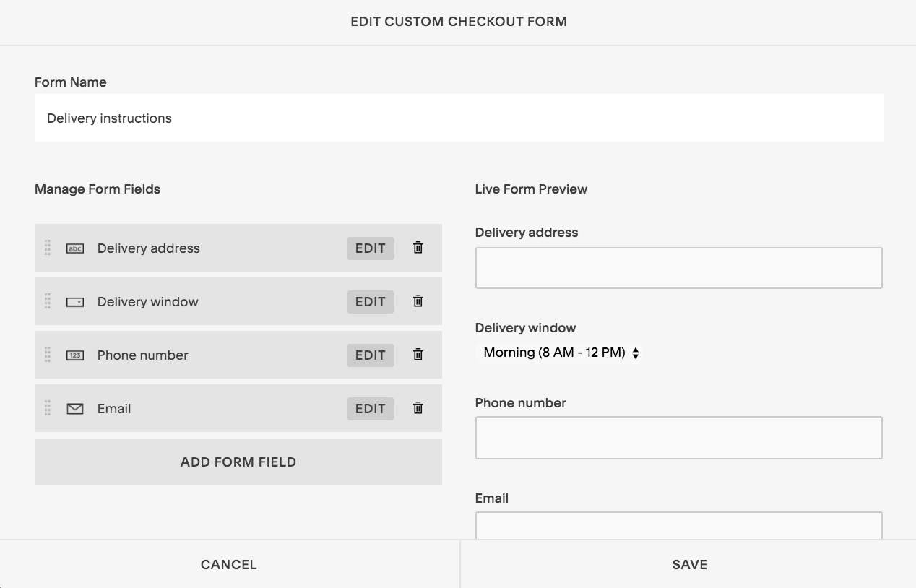
Task: Click the Delivery window drag handle
Action: tap(48, 301)
